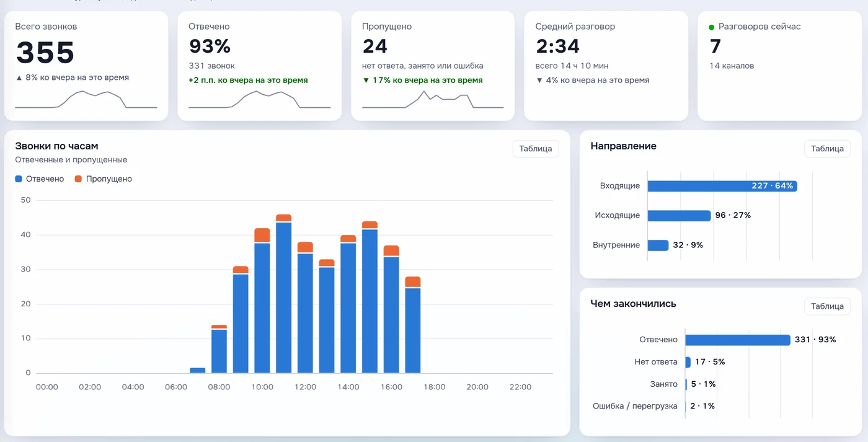Select the sparkline in the Всего звонков card
868x442 pixels.
click(x=86, y=99)
